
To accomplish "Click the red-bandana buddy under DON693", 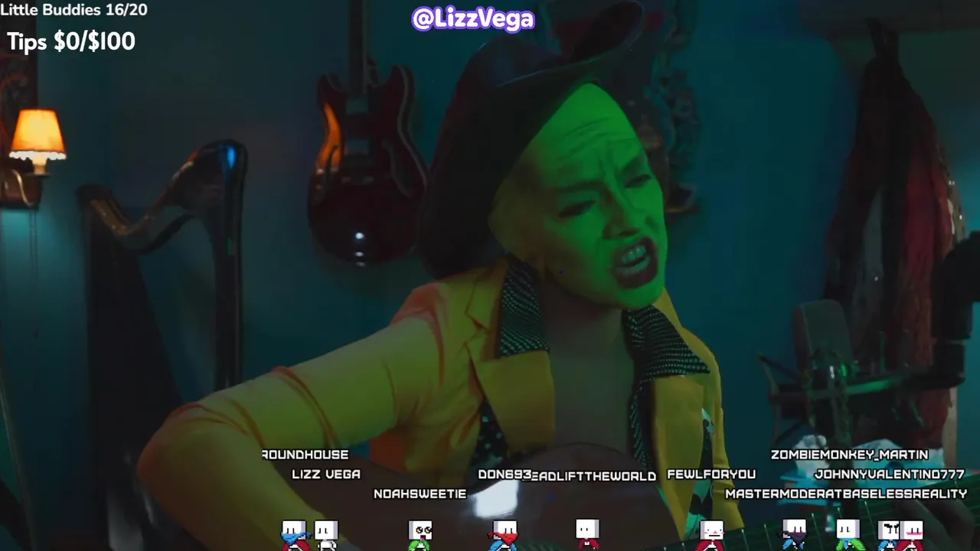I will coord(504,535).
